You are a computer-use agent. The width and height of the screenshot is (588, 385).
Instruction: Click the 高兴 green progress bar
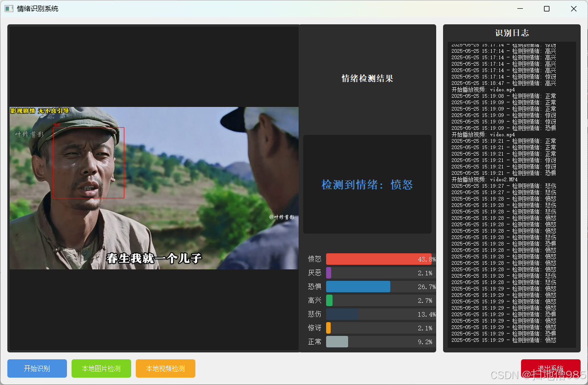(381, 301)
